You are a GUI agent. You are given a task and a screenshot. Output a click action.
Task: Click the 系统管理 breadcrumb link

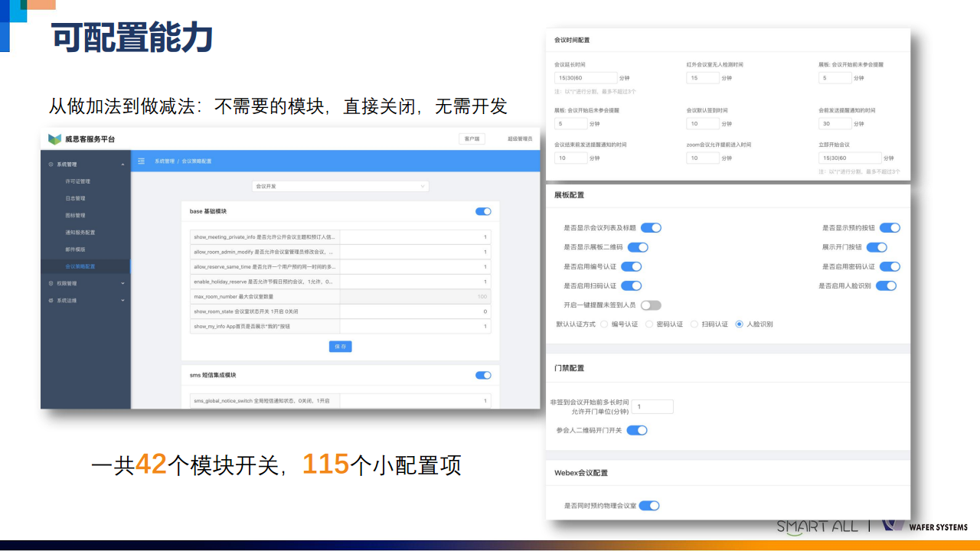coord(165,161)
